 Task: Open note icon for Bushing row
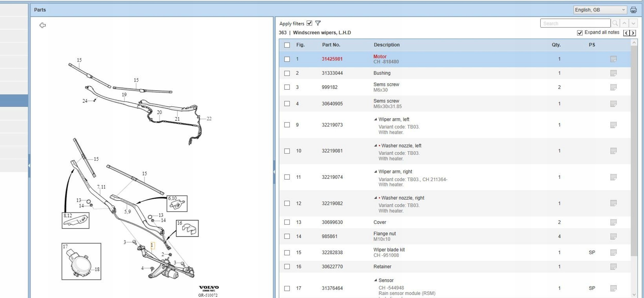pyautogui.click(x=613, y=73)
